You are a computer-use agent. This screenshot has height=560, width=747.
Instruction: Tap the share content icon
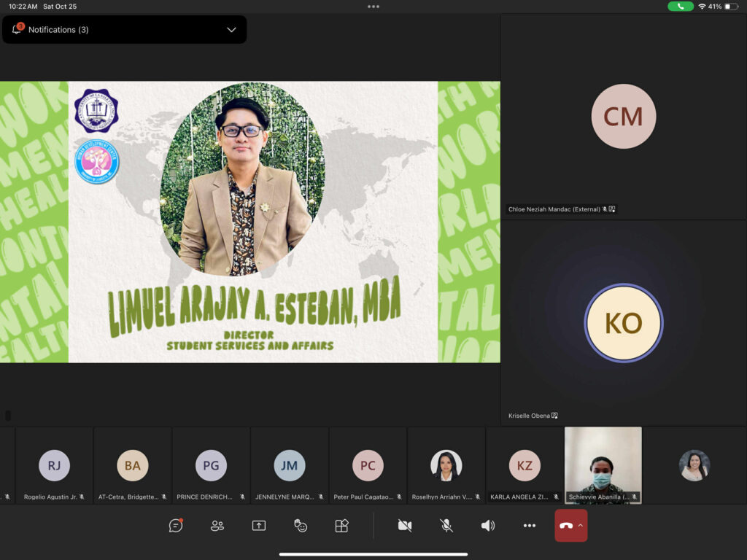click(259, 526)
